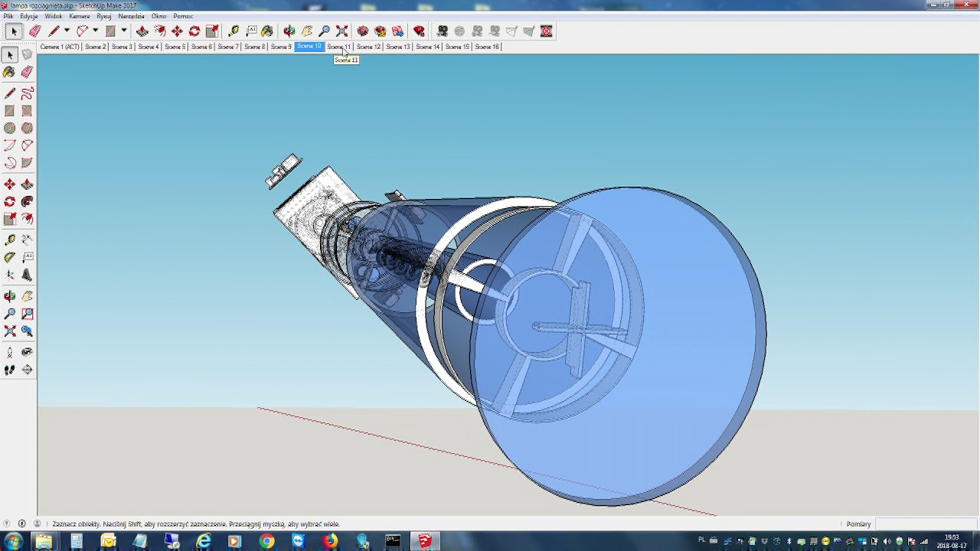The width and height of the screenshot is (980, 551).
Task: Switch to the Scena 5 tab
Action: (x=175, y=47)
